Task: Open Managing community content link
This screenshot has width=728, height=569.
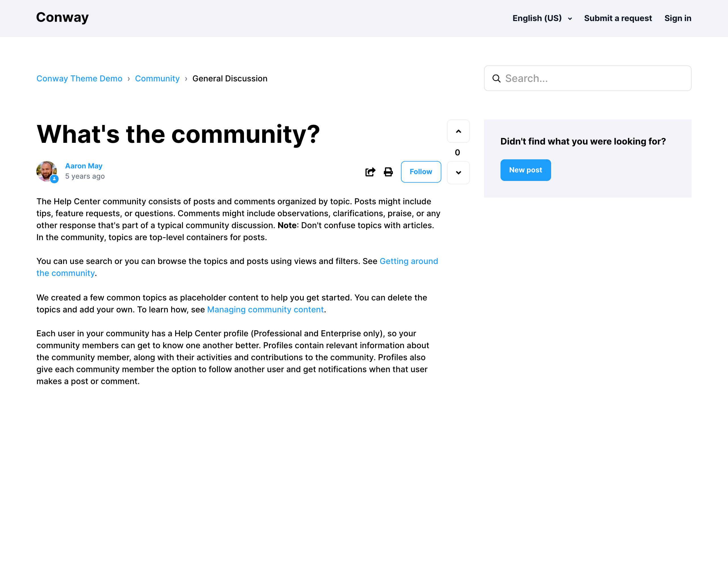Action: coord(265,310)
